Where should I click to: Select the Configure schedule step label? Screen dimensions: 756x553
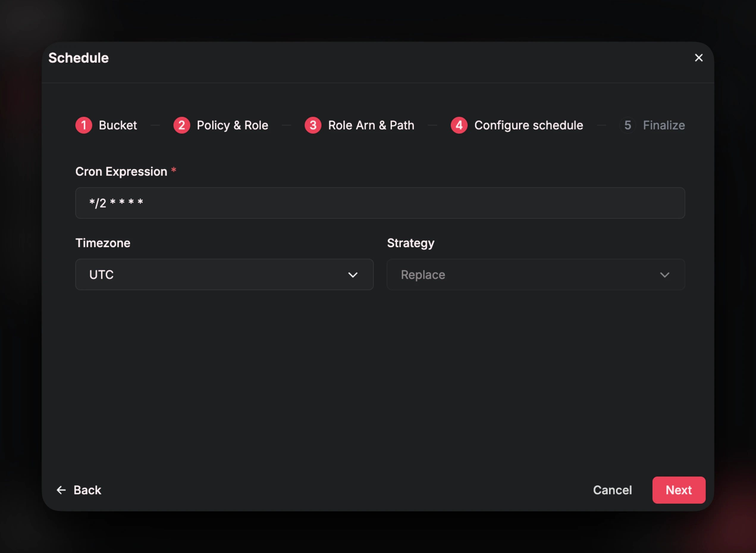528,125
